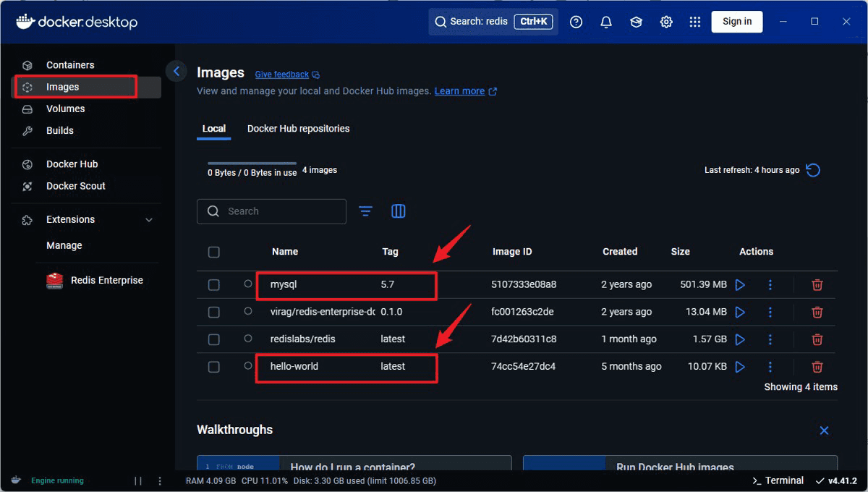Open actions menu for redislabs/redis image

point(770,339)
